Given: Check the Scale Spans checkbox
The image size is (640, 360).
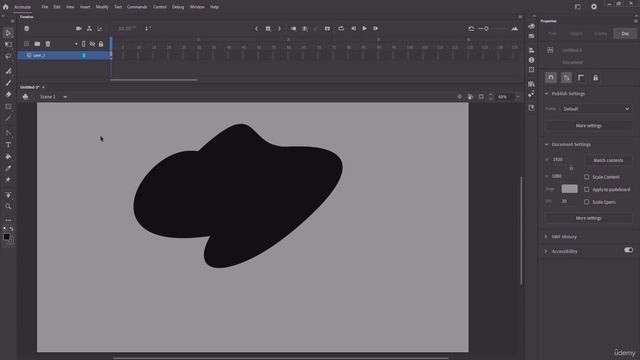Looking at the screenshot, I should (587, 202).
